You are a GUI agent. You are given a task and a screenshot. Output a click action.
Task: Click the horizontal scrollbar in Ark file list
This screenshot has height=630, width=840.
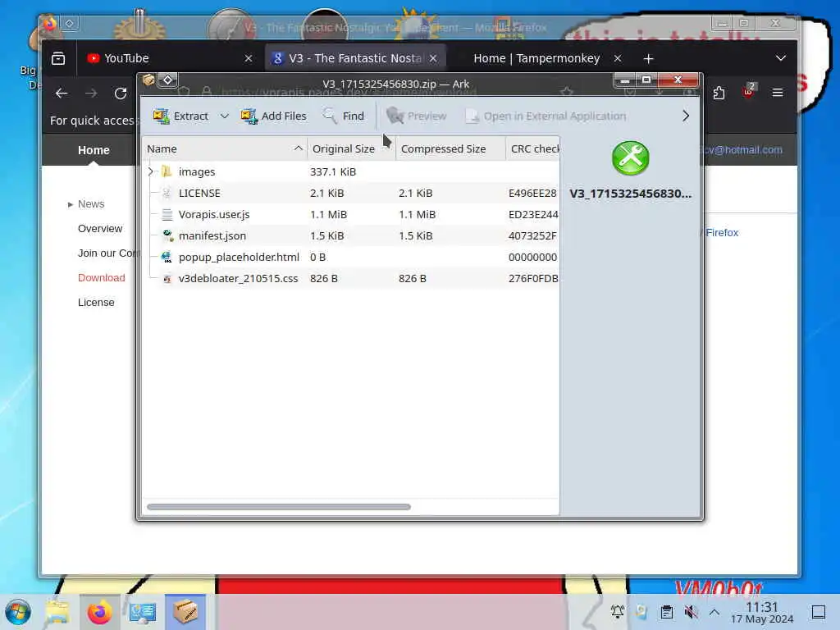[279, 507]
